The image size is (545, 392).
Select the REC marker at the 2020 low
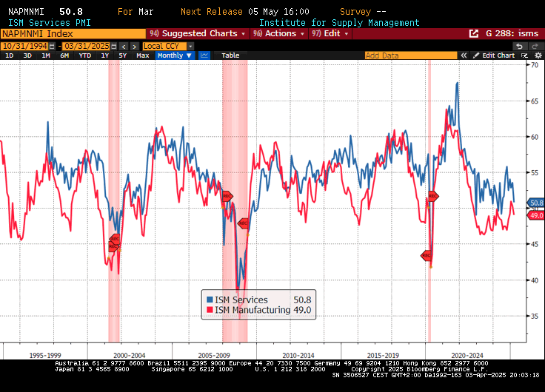click(426, 256)
